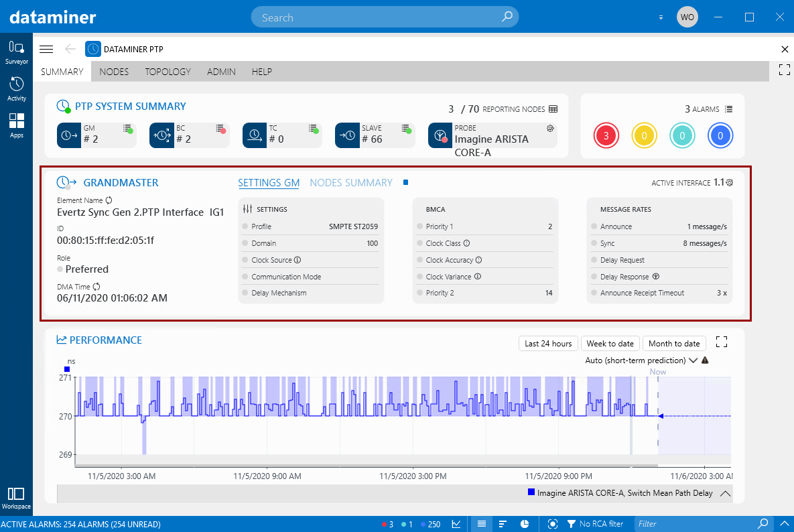Show the yellow alarms count
The image size is (794, 532).
pyautogui.click(x=644, y=135)
